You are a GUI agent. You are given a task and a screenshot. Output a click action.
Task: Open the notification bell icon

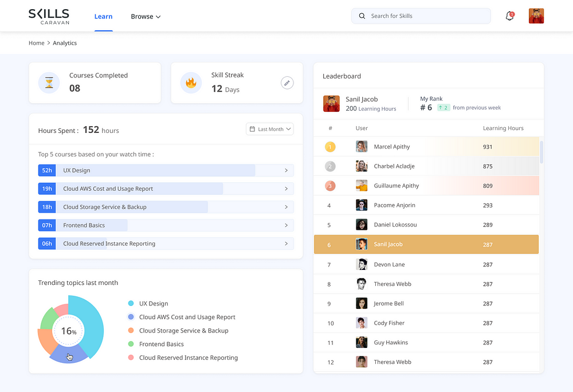509,16
